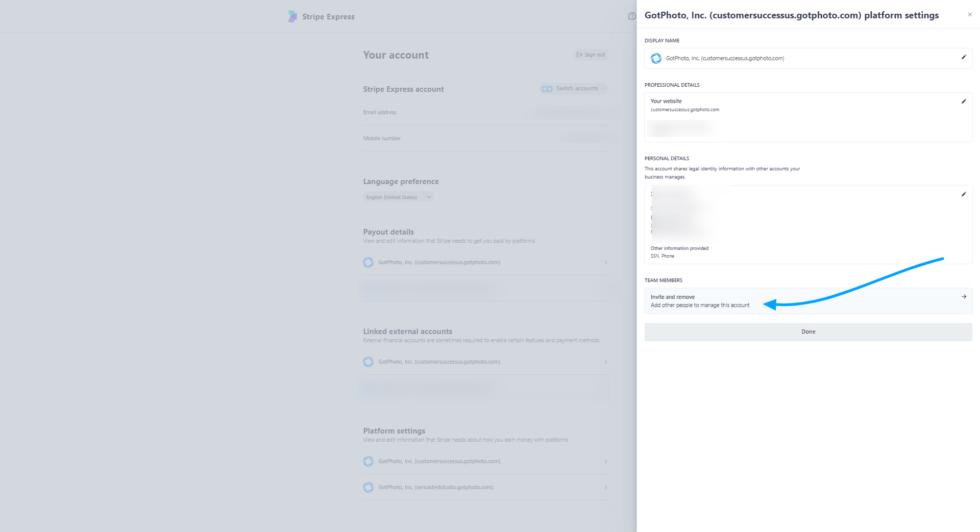Sign out of the account
980x532 pixels.
tap(591, 55)
